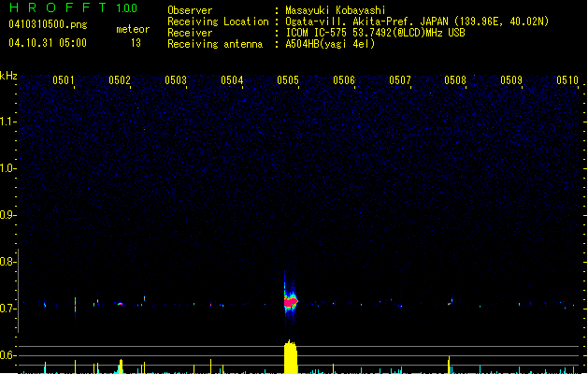Click the 0505 time marker
This screenshot has width=588, height=374.
click(288, 80)
